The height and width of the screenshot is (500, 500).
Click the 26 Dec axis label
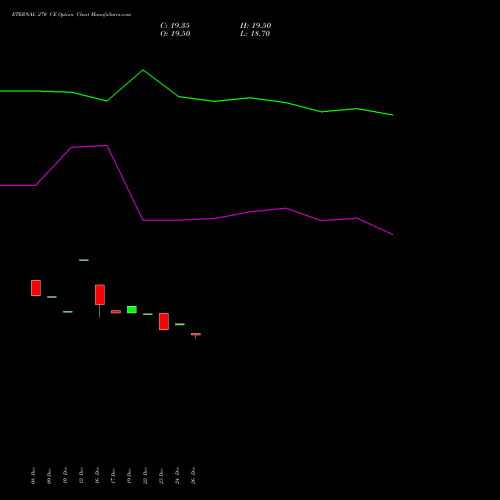pos(193,476)
